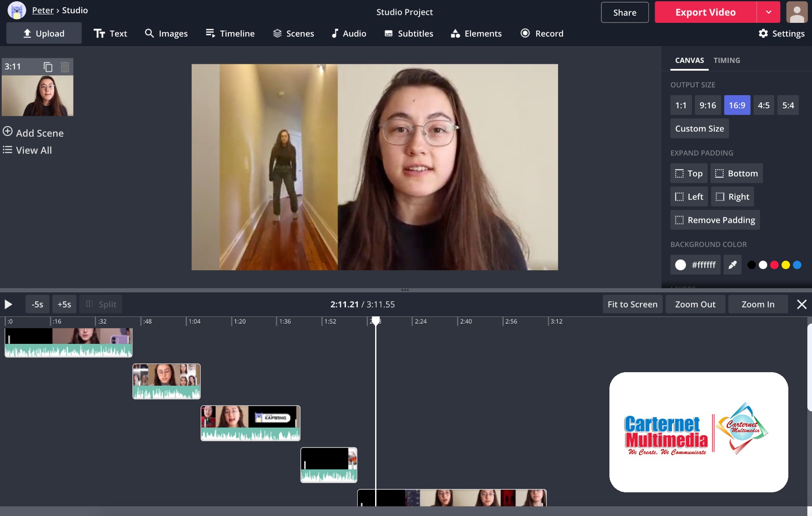Open the Images search tool
The image size is (812, 516).
point(166,33)
